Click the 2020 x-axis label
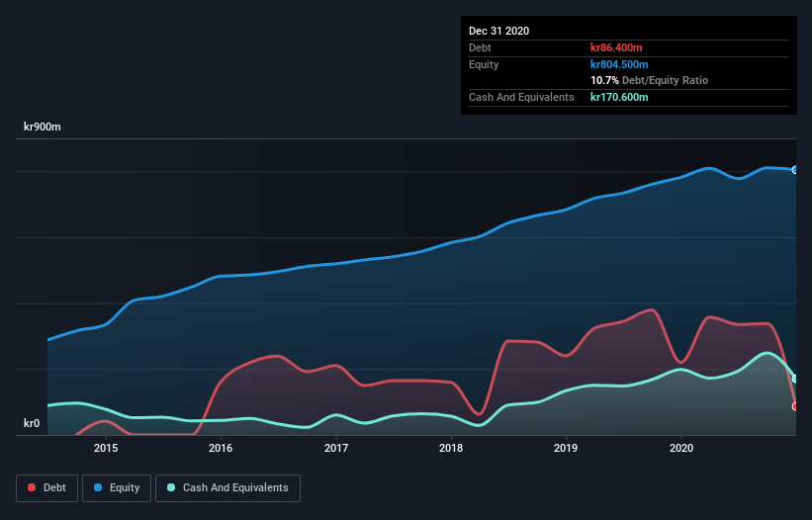The height and width of the screenshot is (520, 812). 681,448
